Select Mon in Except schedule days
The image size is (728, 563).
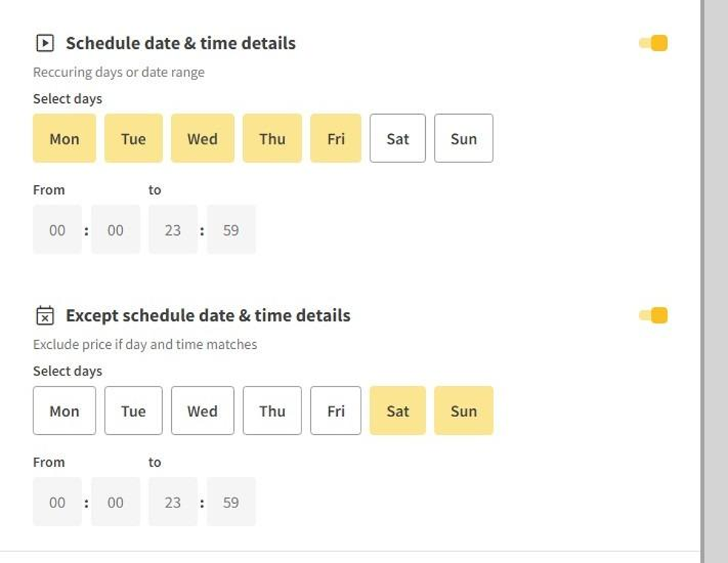point(64,410)
